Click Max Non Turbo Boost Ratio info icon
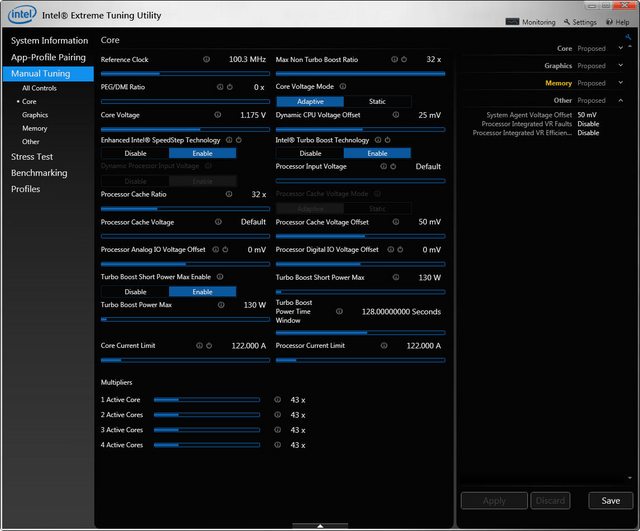Screen dimensions: 640x531 [394, 59]
